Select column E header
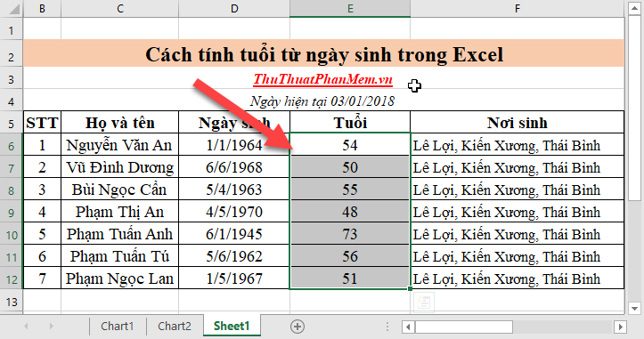Screen dimensions: 644x339 pos(350,9)
